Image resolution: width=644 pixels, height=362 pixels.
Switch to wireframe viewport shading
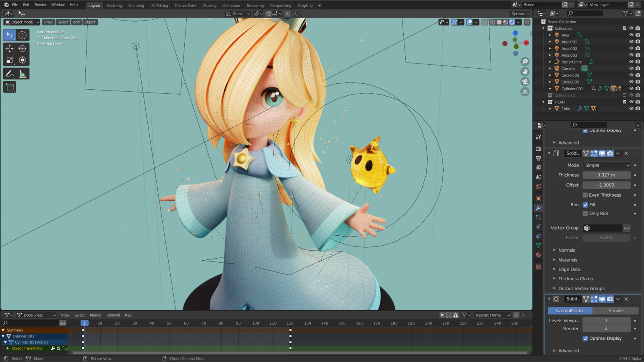(493, 22)
